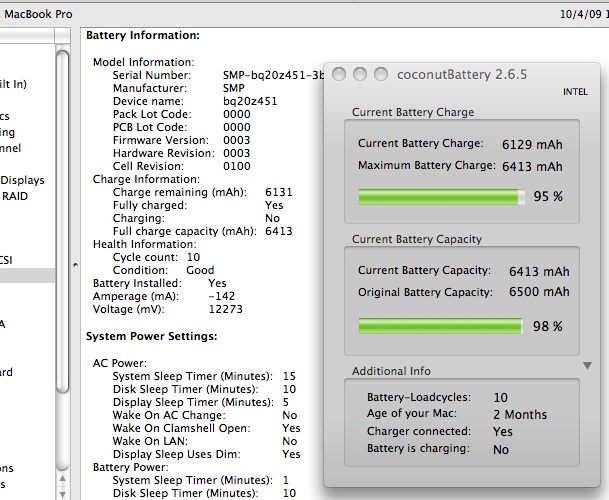Screen dimensions: 609x500
Task: Click the Wake On LAN value No
Action: tap(289, 441)
